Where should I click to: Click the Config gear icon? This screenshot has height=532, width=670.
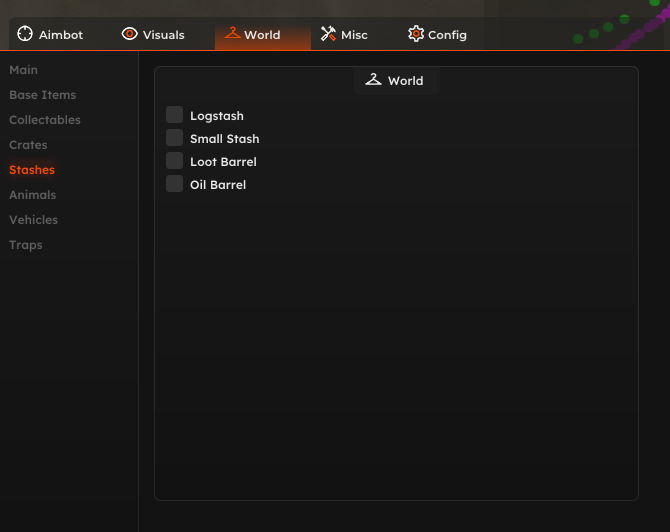416,34
